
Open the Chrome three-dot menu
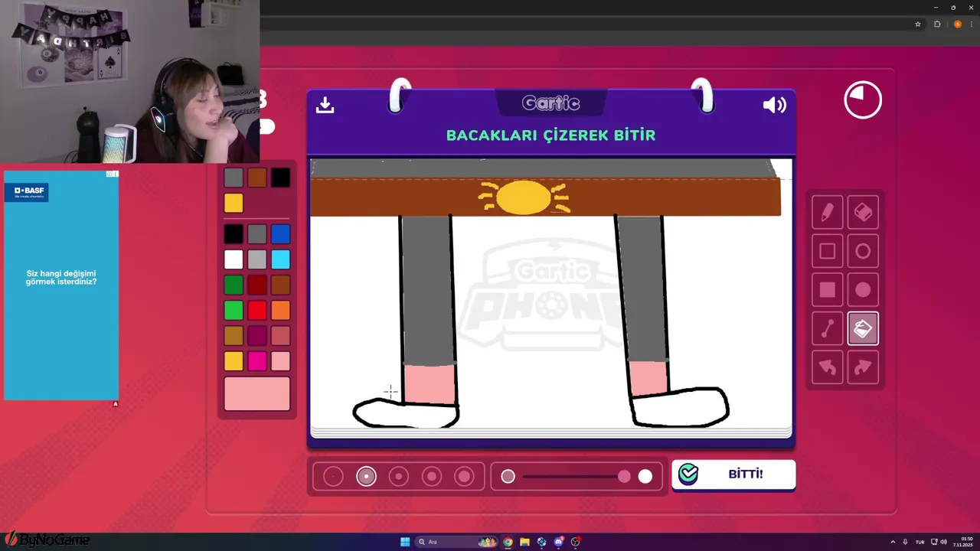click(x=972, y=24)
